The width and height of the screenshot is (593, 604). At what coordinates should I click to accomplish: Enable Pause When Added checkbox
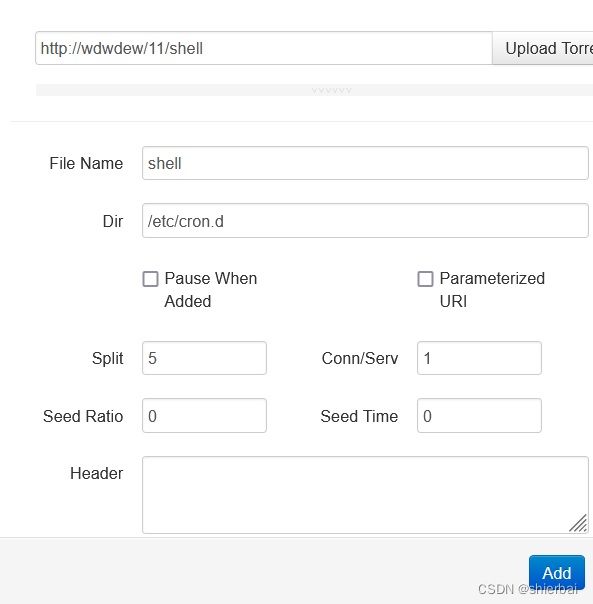click(x=150, y=279)
